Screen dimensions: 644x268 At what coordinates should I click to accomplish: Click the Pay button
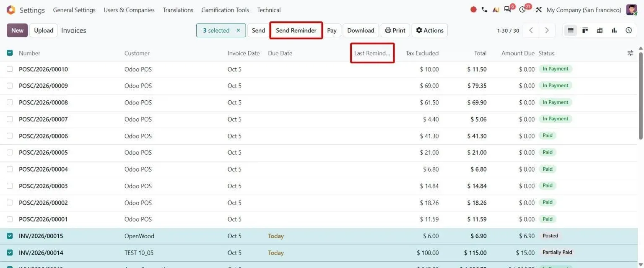[x=332, y=30]
